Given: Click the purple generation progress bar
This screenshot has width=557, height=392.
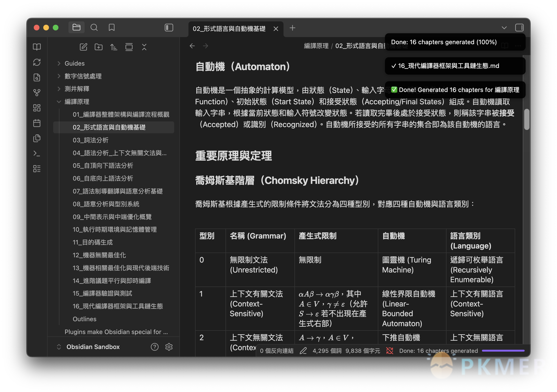Looking at the screenshot, I should point(503,351).
